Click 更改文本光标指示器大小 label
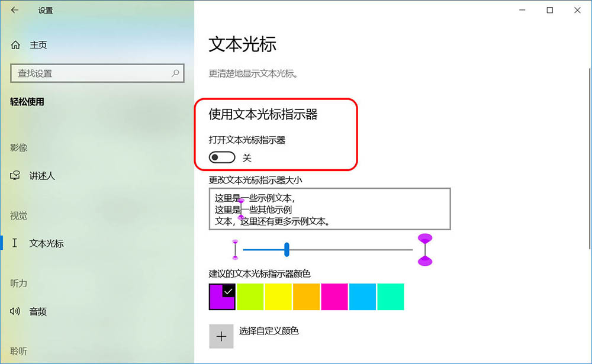 [256, 180]
